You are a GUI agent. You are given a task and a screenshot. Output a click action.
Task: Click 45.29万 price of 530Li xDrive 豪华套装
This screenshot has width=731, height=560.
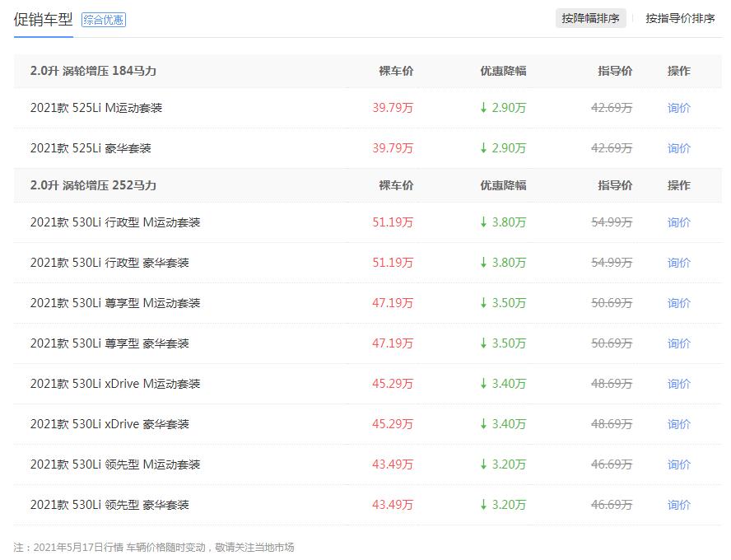click(393, 424)
